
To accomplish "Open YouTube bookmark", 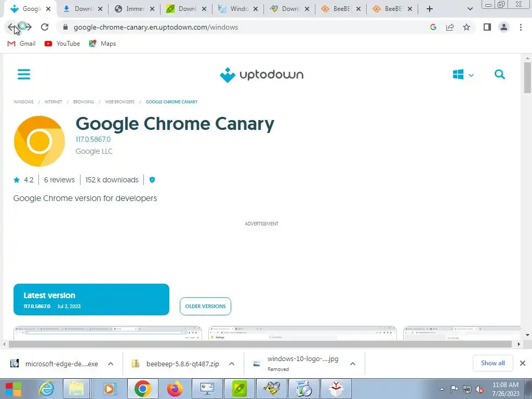I will (62, 44).
